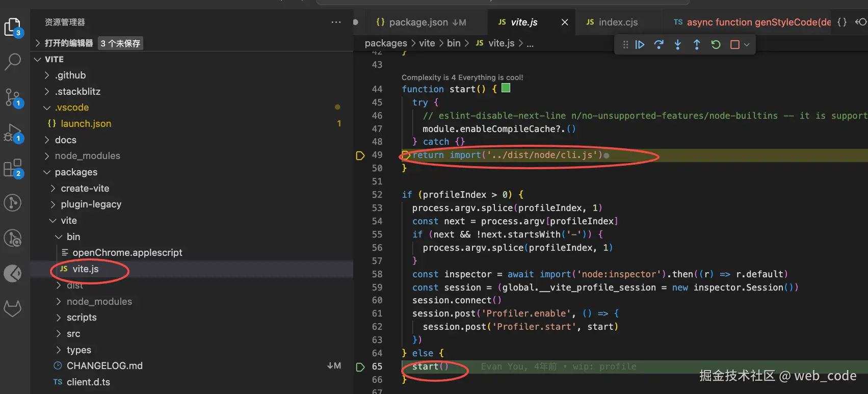This screenshot has height=394, width=868.
Task: Toggle the breakpoint on line 65
Action: (x=360, y=367)
